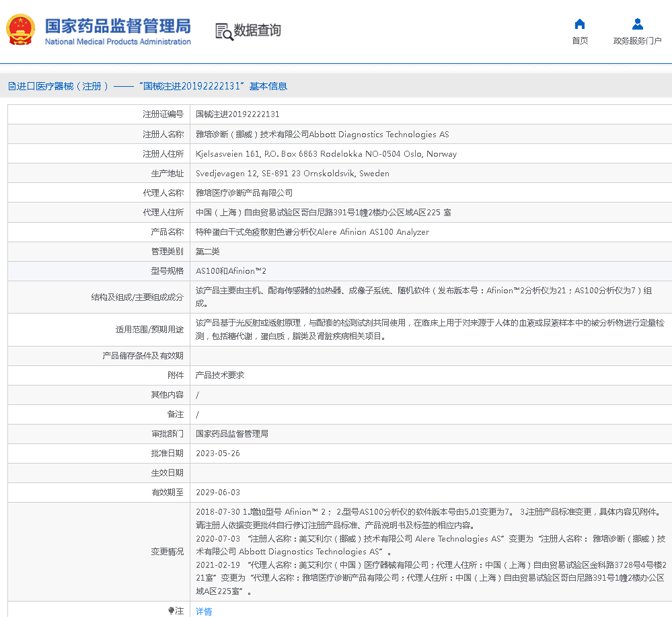Click the Svedjevagen 12 production address value
Image resolution: width=672 pixels, height=617 pixels.
pos(292,173)
